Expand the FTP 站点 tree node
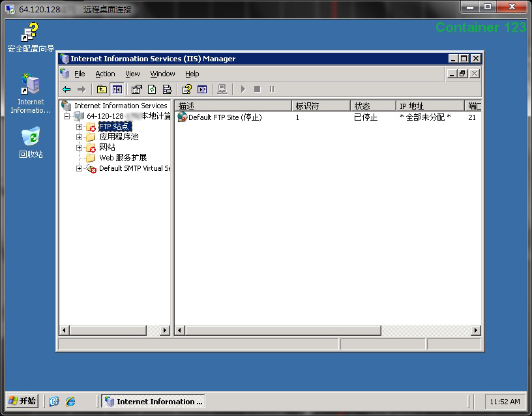This screenshot has height=416, width=532. click(x=80, y=127)
